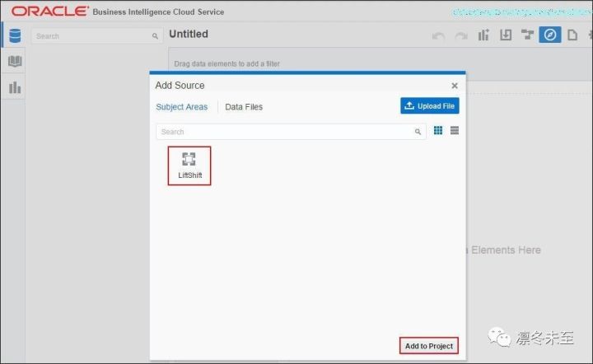
Task: Click the Save download icon in the toolbar
Action: [x=506, y=35]
